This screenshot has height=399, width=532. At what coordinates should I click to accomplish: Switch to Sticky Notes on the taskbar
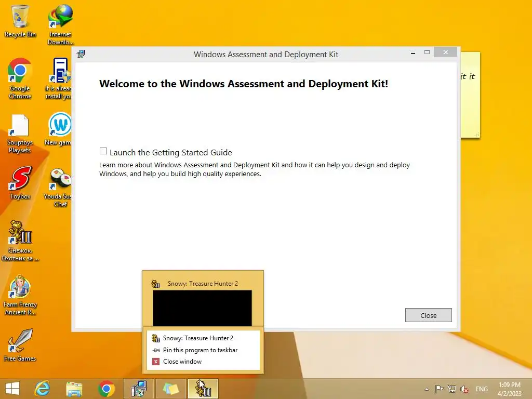(x=170, y=389)
